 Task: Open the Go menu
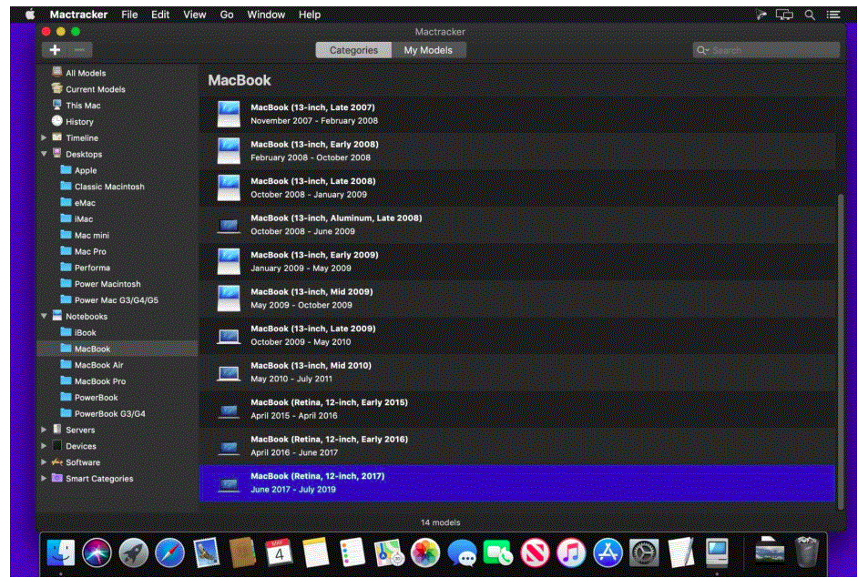tap(227, 15)
